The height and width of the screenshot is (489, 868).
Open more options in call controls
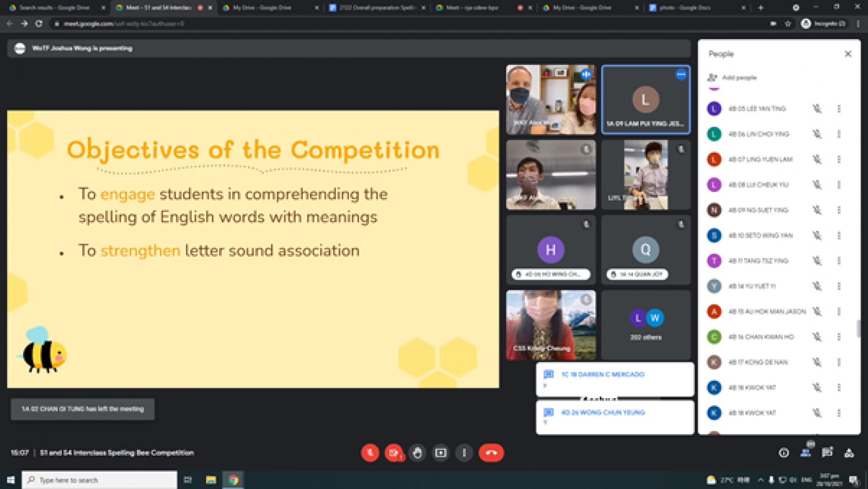coord(464,453)
